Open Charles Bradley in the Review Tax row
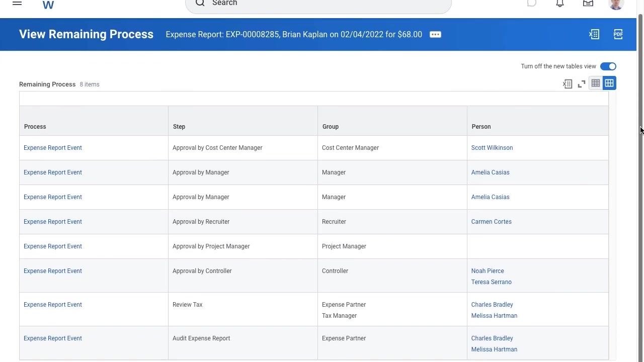Viewport: 644px width, 362px height. [x=492, y=305]
